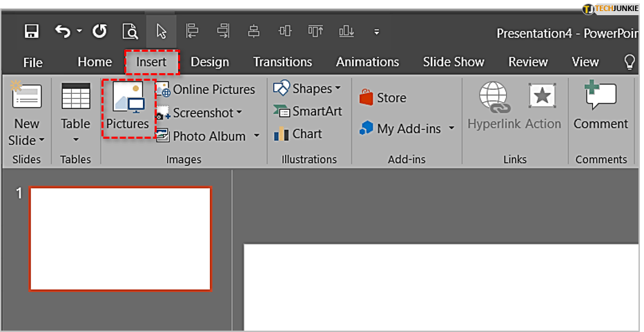Expand the Undo history dropdown arrow
The image size is (644, 332).
pyautogui.click(x=79, y=31)
